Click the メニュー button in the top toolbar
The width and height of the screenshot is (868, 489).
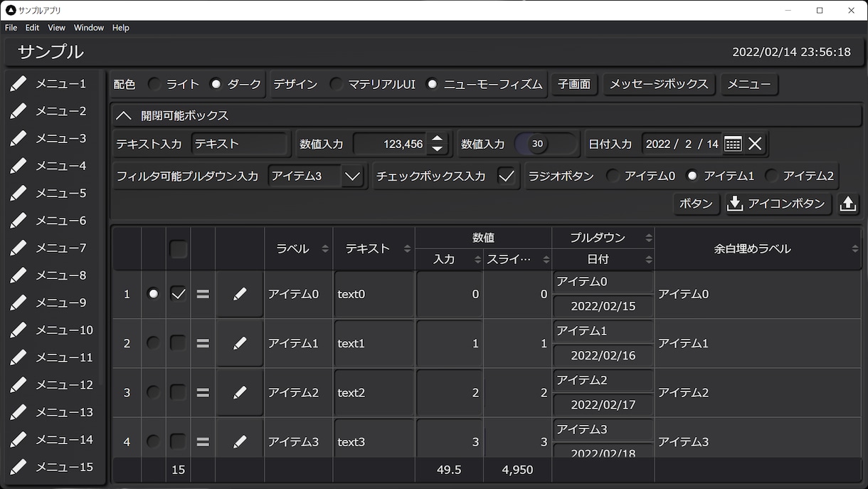[x=749, y=84]
